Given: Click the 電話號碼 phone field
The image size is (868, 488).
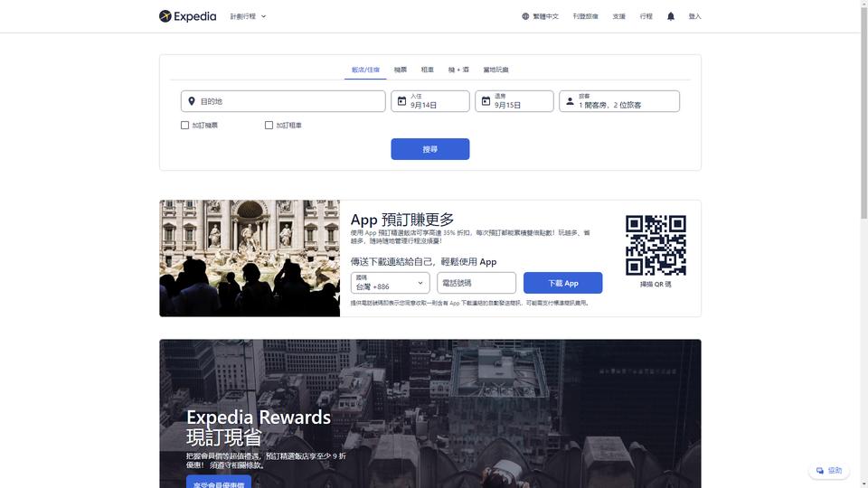Looking at the screenshot, I should [476, 283].
